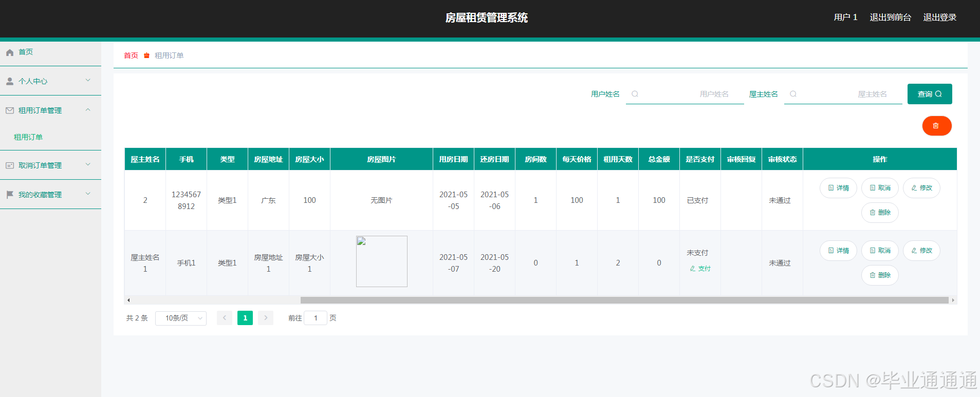Image resolution: width=980 pixels, height=397 pixels.
Task: Click the breadcrumb separator icon after 首页
Action: point(146,55)
